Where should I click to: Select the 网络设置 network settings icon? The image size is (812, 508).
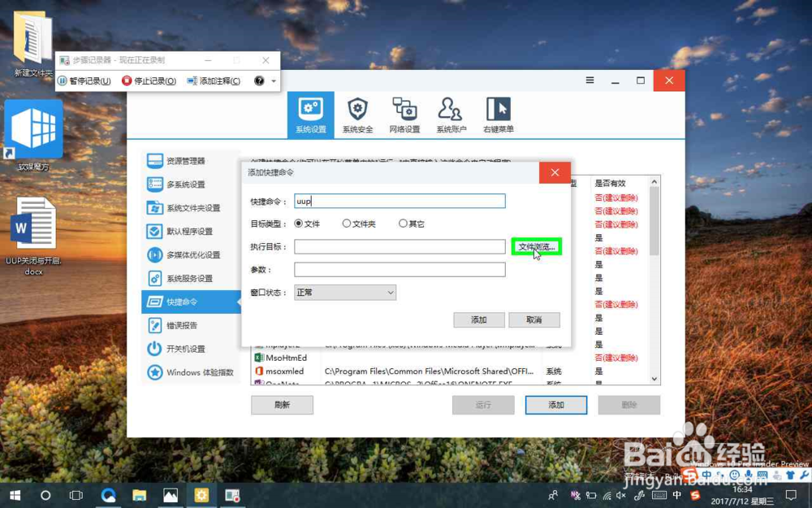pos(404,113)
